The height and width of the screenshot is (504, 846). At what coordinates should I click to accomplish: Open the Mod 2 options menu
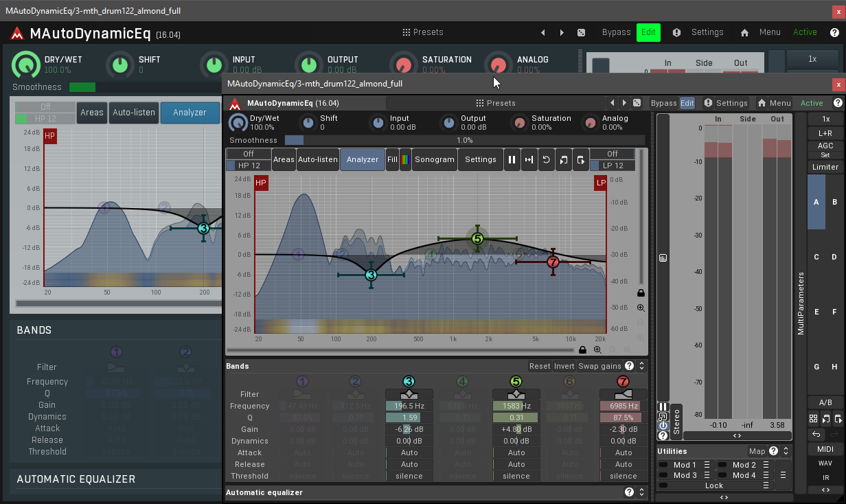764,465
